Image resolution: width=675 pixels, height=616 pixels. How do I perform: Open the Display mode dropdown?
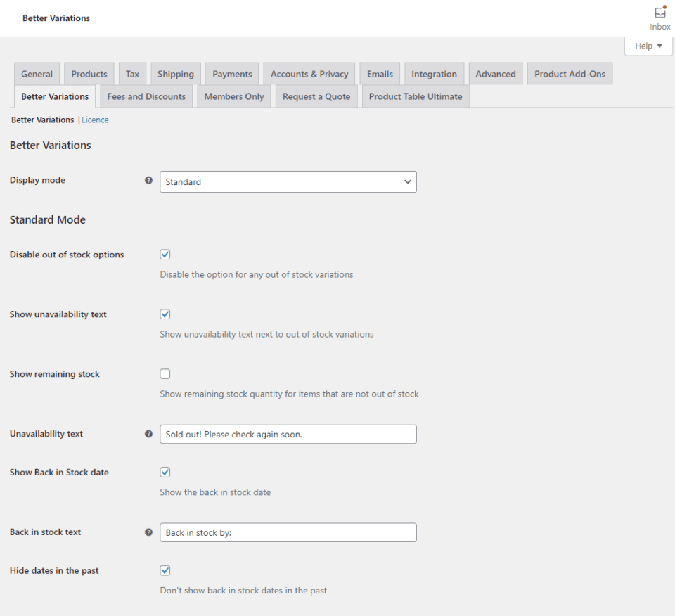pos(288,181)
